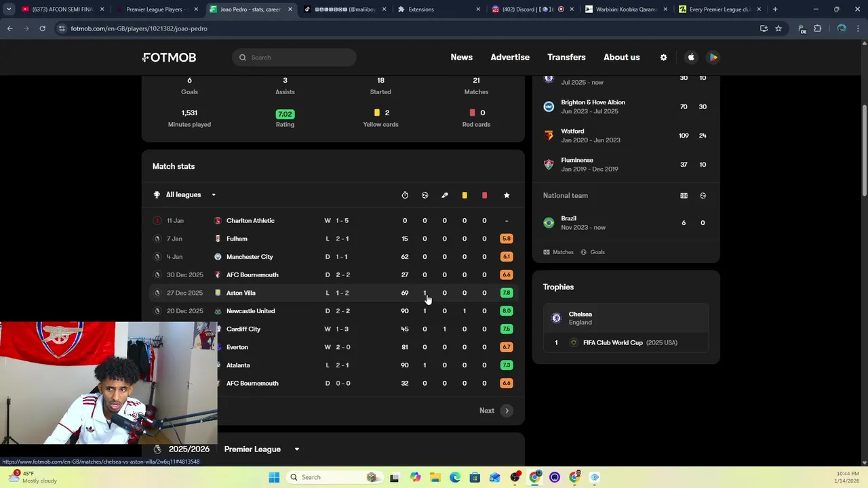Click the FotMob logo
Screen dimensions: 868x488
170,58
